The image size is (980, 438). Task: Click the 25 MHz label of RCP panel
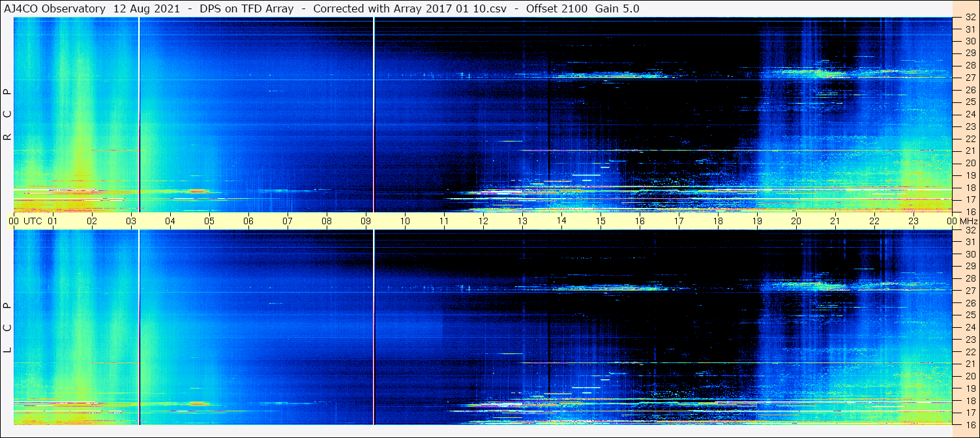click(x=970, y=102)
